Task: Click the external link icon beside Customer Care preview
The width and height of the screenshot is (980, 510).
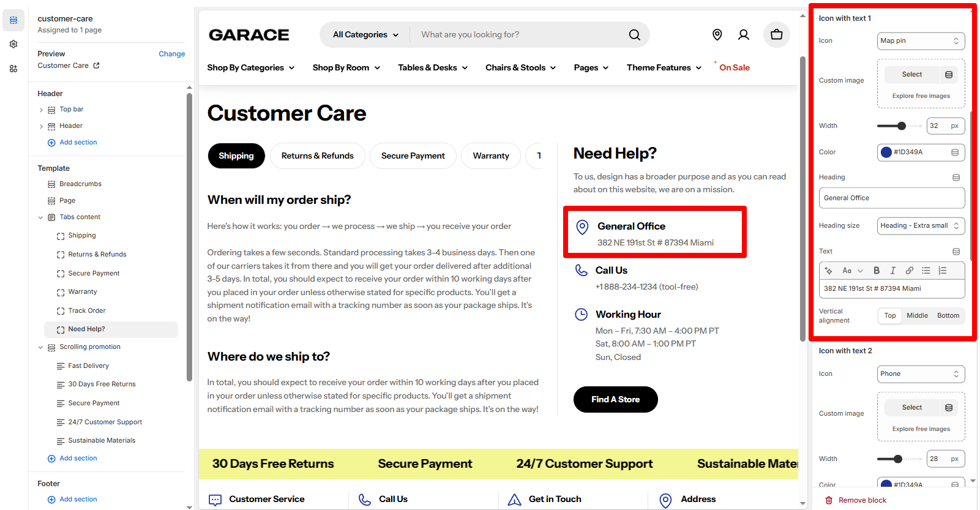Action: coord(96,66)
